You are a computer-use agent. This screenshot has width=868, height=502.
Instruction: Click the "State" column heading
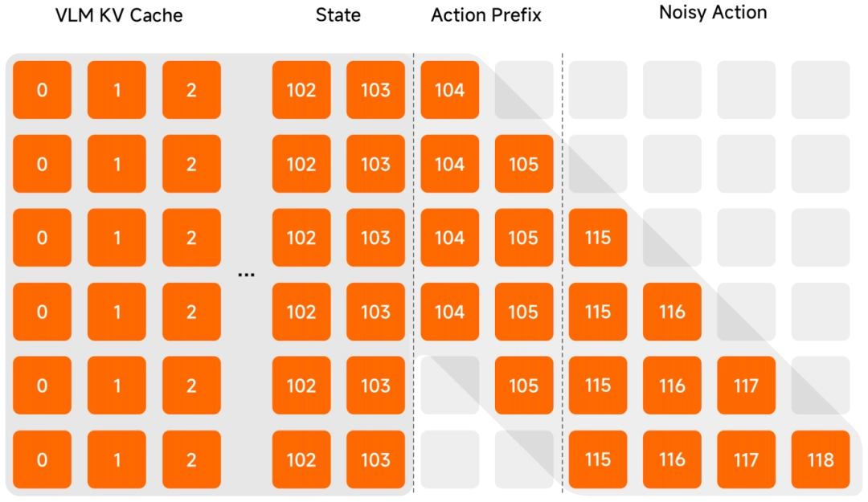point(338,15)
